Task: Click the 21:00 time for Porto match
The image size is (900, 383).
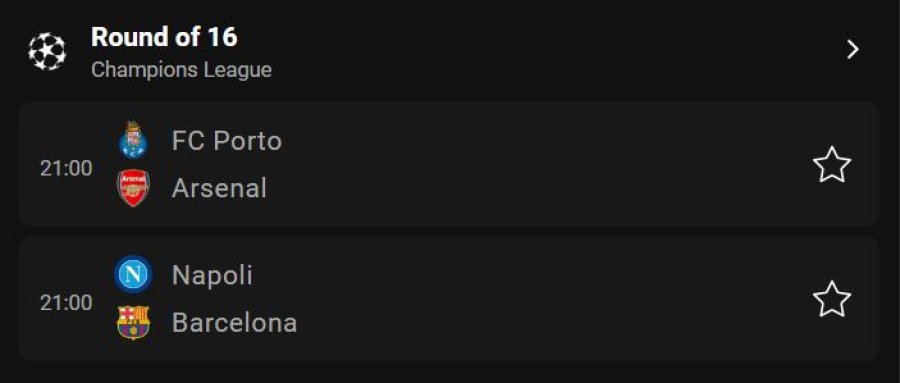Action: [x=66, y=168]
